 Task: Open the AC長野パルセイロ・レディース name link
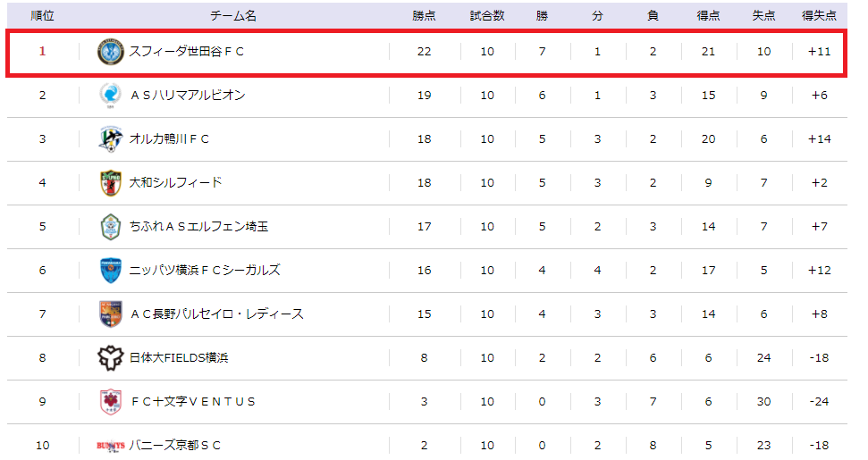pyautogui.click(x=217, y=314)
